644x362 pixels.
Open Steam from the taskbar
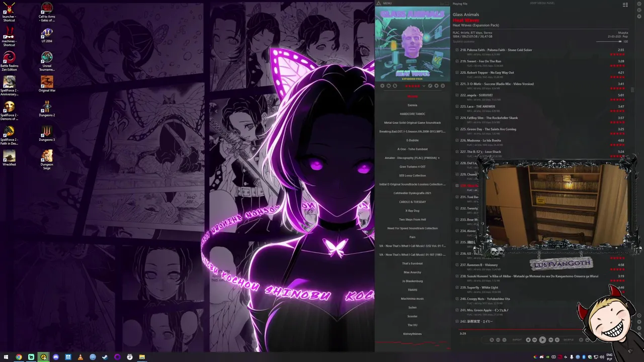[x=105, y=357]
